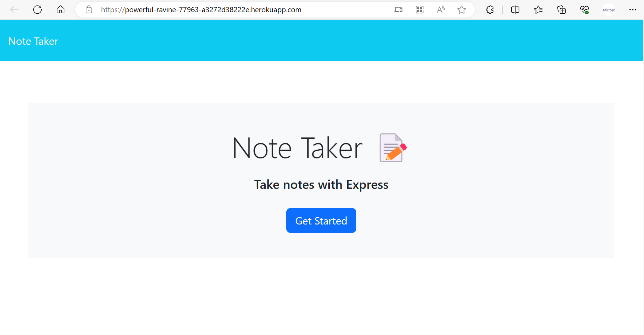Open Browser essentials heart icon
This screenshot has height=335, width=644.
584,10
